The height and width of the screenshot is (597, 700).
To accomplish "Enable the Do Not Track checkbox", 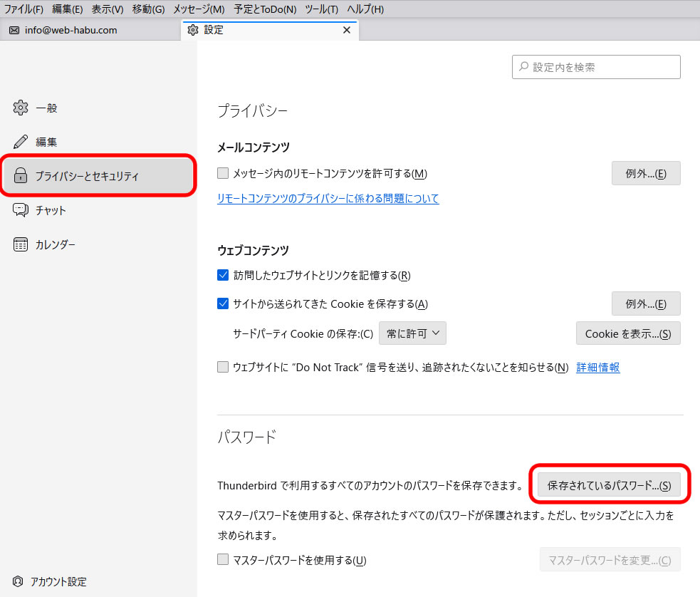I will click(x=223, y=368).
